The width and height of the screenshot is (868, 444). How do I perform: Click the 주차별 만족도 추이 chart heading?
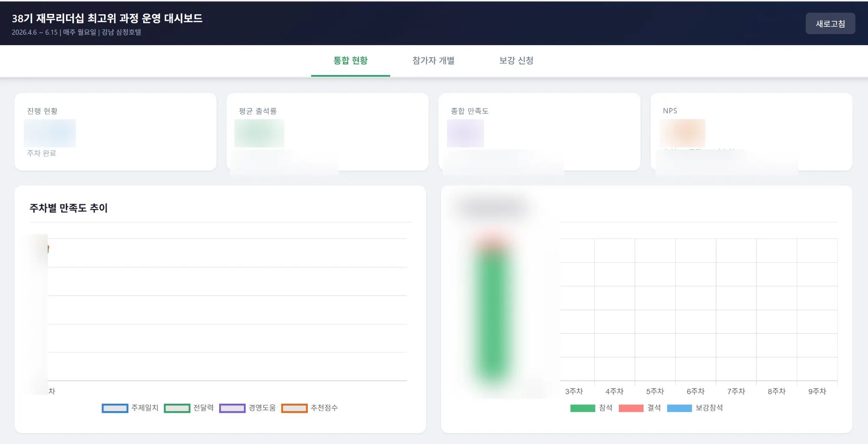click(x=69, y=208)
